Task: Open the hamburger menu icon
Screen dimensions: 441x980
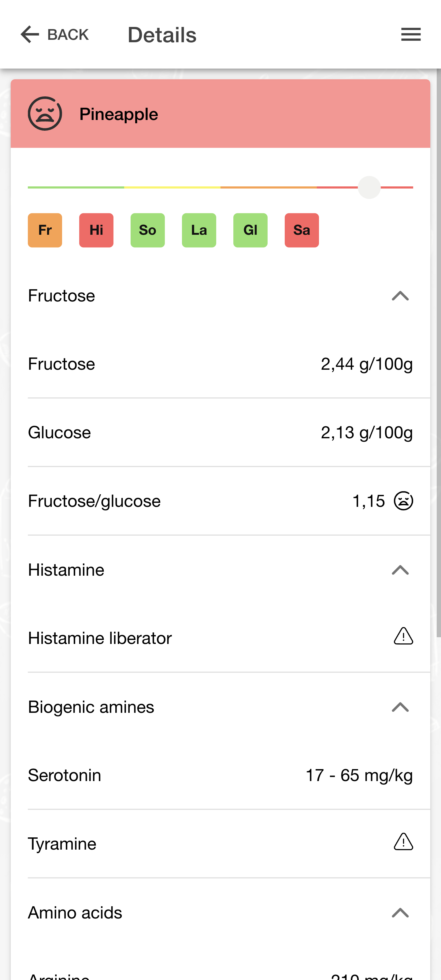Action: pos(411,34)
